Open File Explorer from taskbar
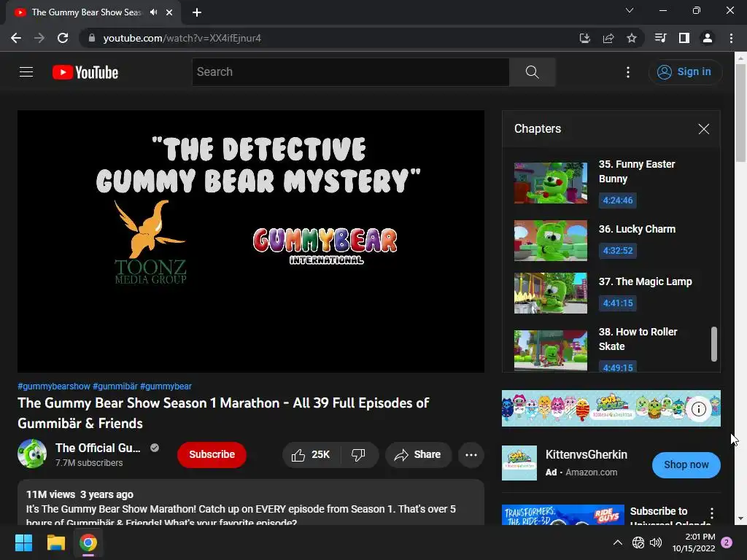Viewport: 747px width, 560px height. click(55, 542)
